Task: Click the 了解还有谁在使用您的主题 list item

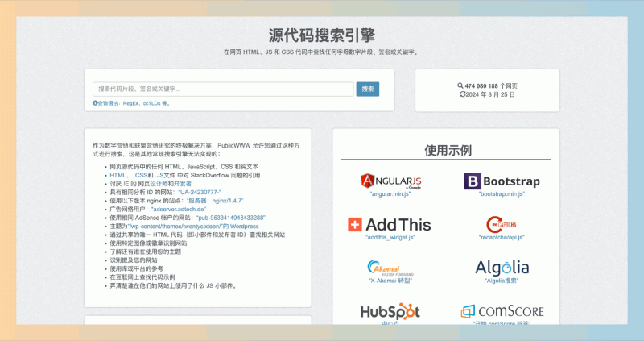Action: (146, 252)
